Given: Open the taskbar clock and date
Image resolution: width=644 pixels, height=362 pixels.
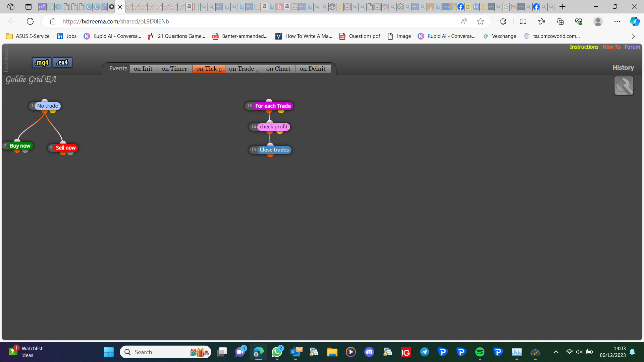Looking at the screenshot, I should [x=613, y=352].
